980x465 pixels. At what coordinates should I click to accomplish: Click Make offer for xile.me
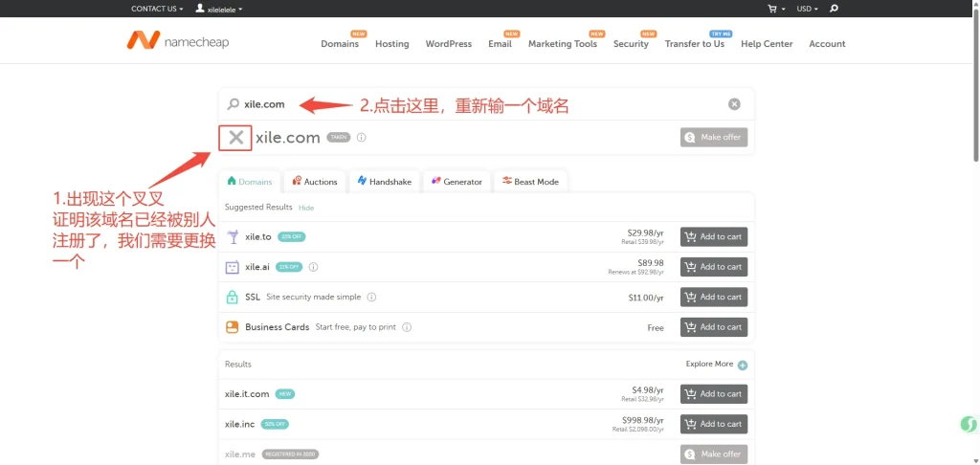pyautogui.click(x=714, y=454)
